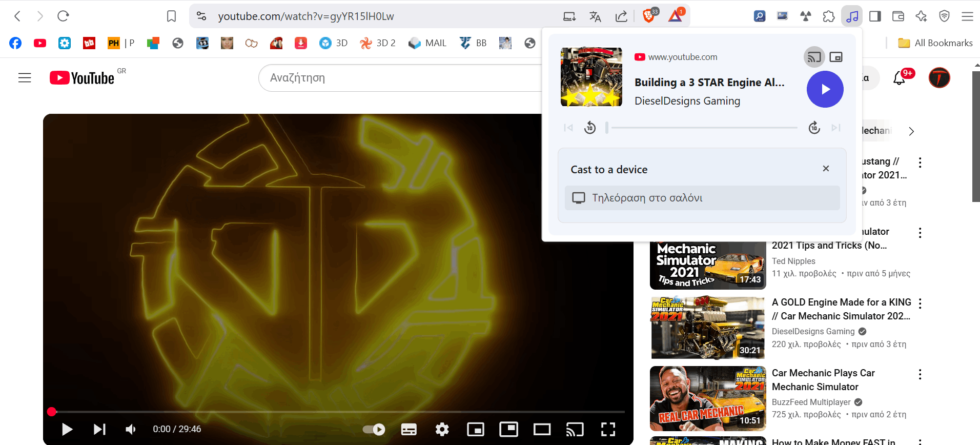
Task: Click the translate page icon
Action: 595,16
